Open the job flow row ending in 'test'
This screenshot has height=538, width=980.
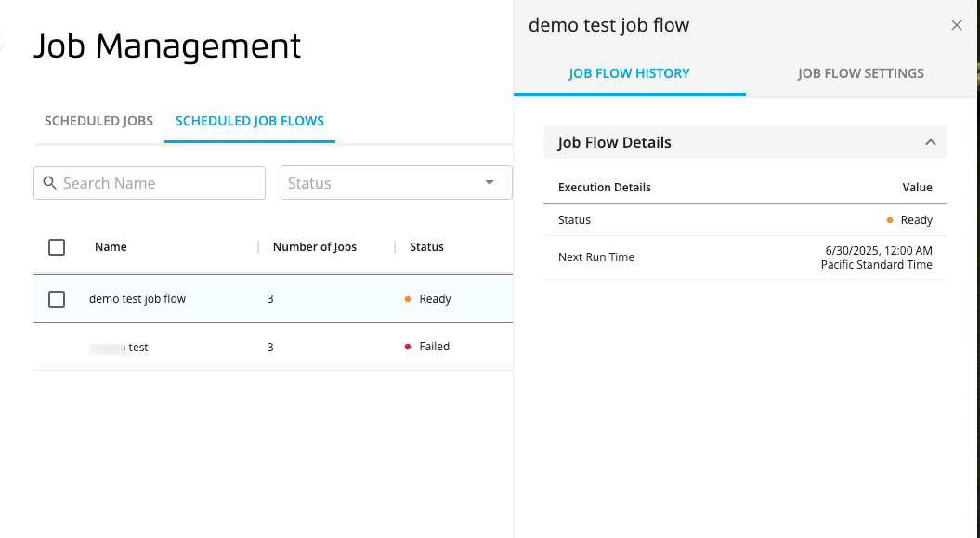(x=119, y=348)
